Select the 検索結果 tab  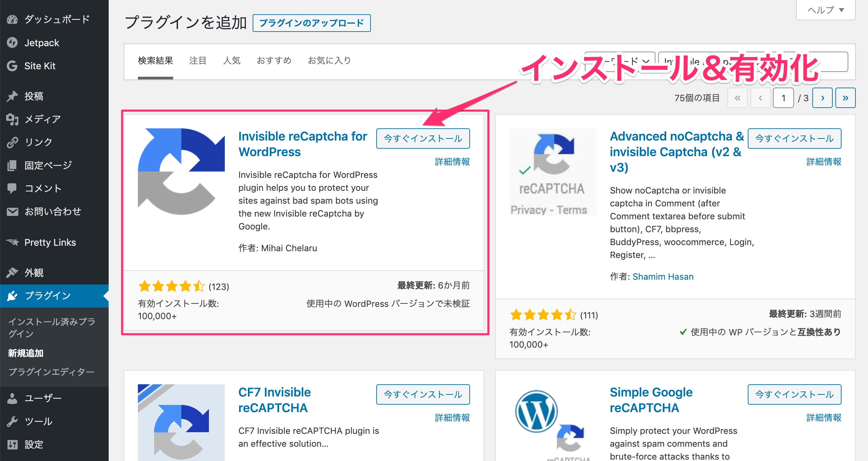click(x=156, y=61)
